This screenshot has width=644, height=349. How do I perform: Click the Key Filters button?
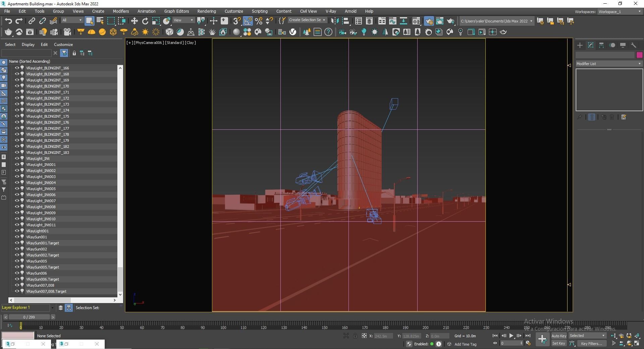click(x=592, y=343)
